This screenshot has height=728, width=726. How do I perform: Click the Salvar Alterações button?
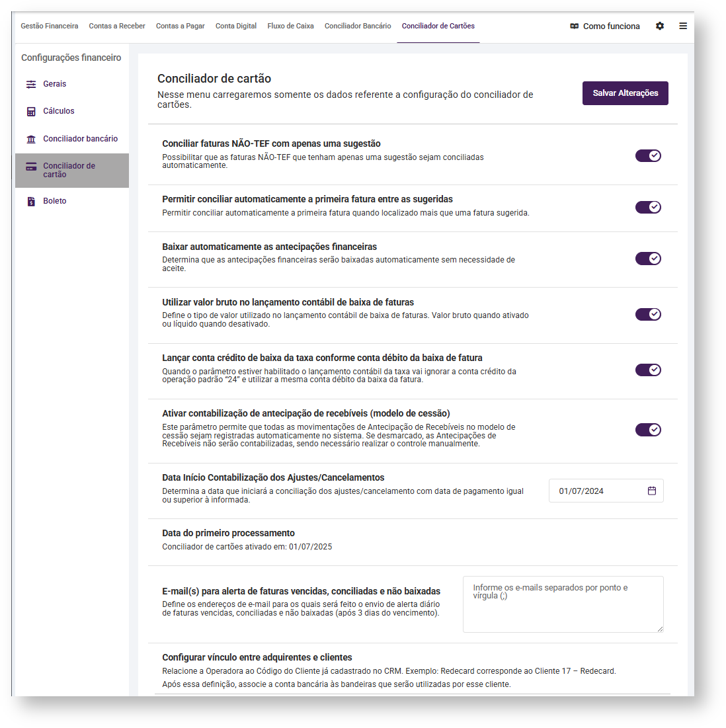pos(625,93)
